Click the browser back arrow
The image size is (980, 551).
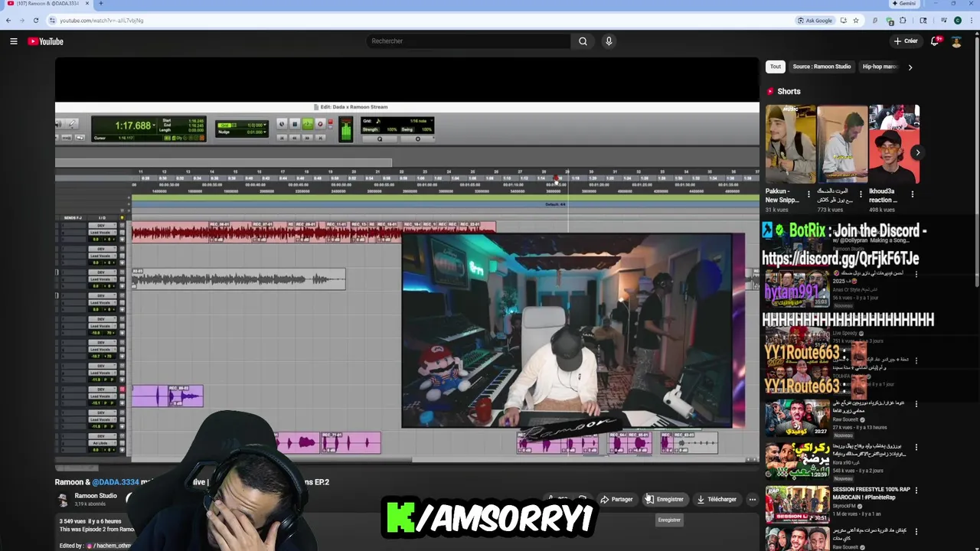click(x=8, y=21)
